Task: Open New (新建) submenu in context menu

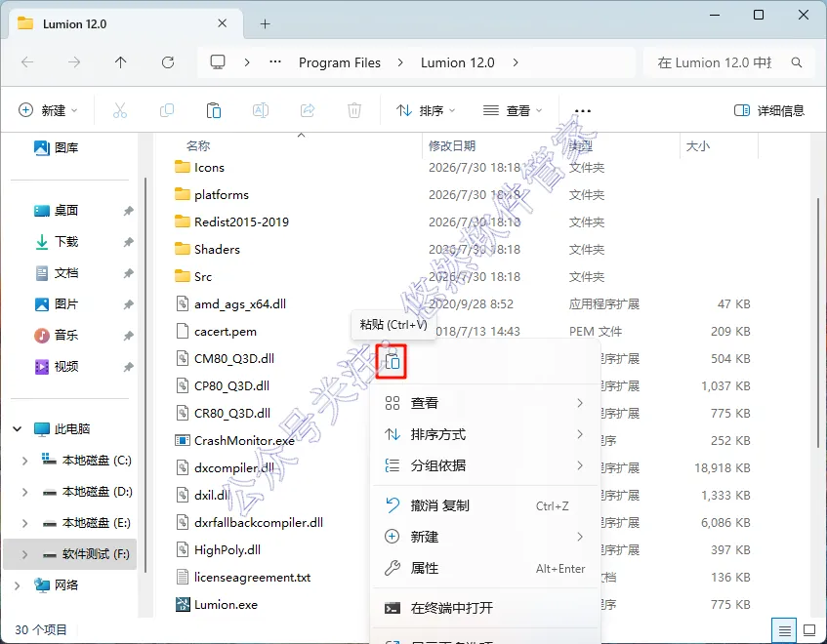Action: 484,537
